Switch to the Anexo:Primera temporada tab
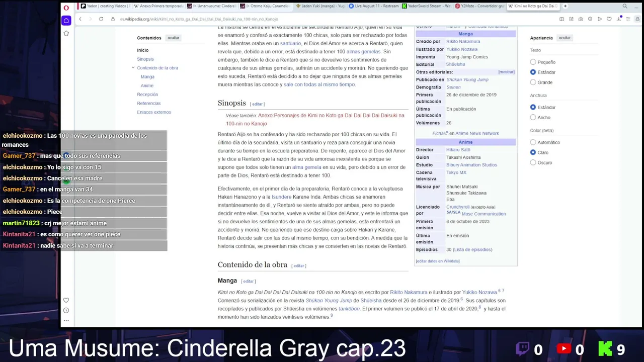644x362 pixels. (x=159, y=6)
